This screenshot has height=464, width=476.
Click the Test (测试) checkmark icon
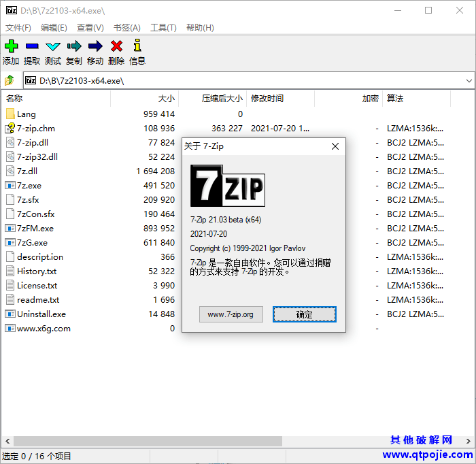(53, 46)
